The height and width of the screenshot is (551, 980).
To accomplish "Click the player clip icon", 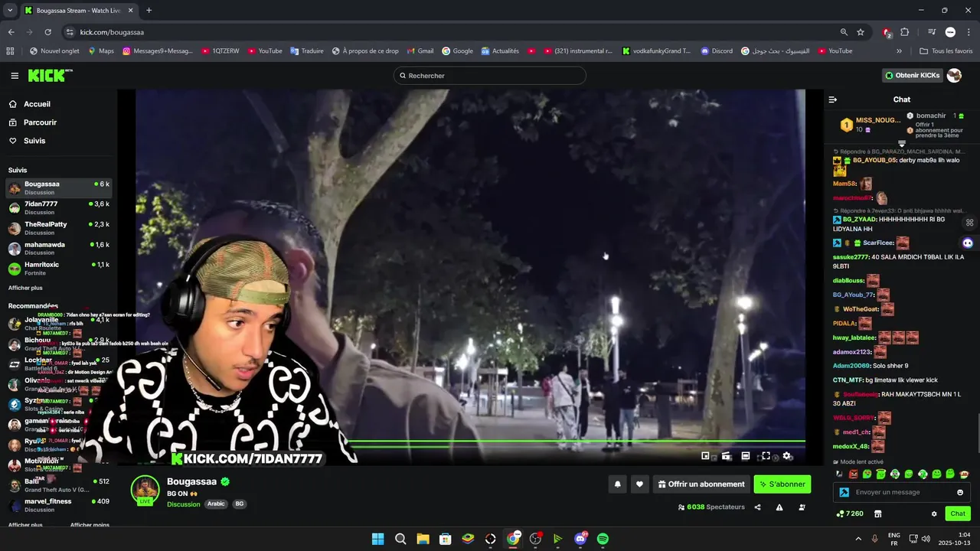I will pos(726,456).
